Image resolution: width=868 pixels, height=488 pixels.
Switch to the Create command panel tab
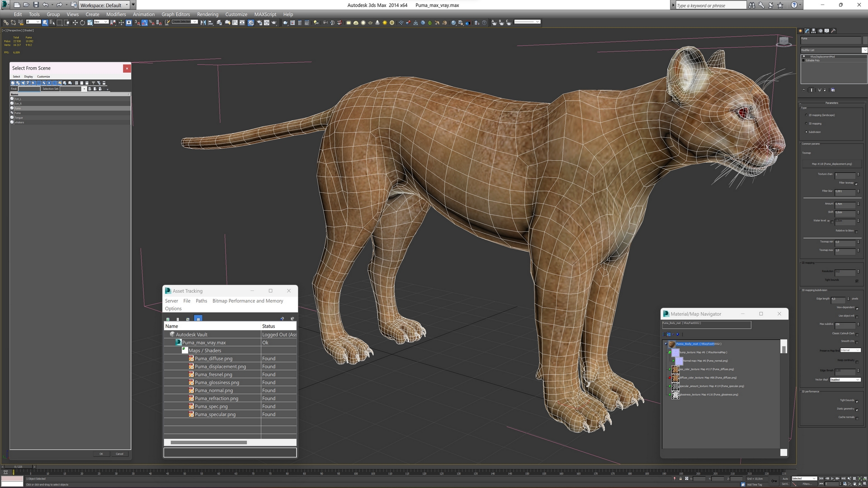(800, 31)
